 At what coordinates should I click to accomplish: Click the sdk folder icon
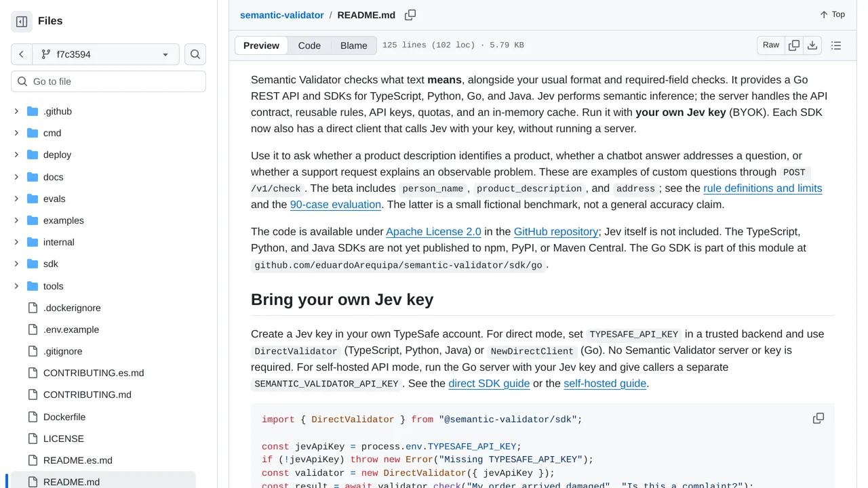click(x=33, y=264)
